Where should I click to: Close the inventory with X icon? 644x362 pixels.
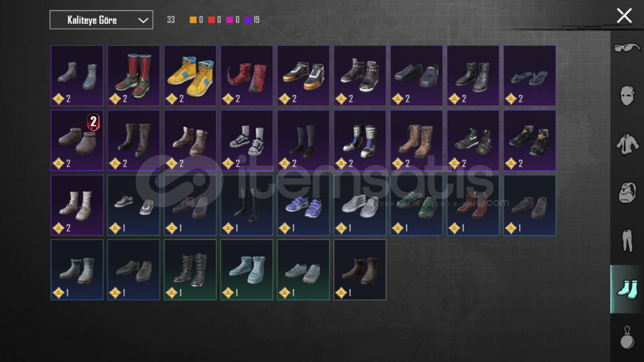(x=624, y=16)
